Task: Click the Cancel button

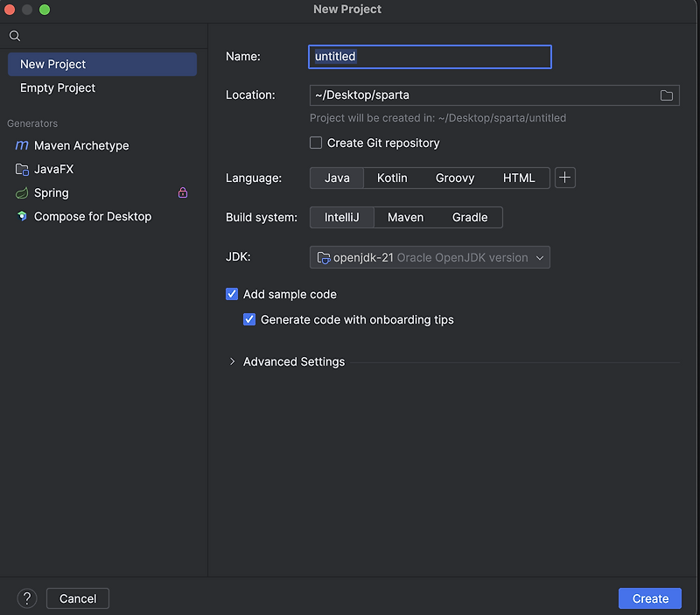Action: point(78,598)
